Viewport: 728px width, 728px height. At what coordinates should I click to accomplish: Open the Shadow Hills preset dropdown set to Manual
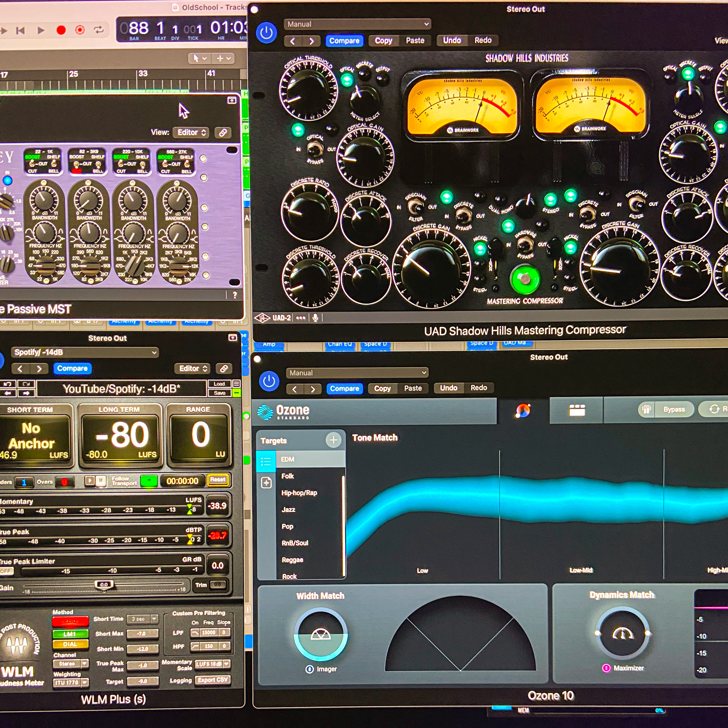(357, 24)
